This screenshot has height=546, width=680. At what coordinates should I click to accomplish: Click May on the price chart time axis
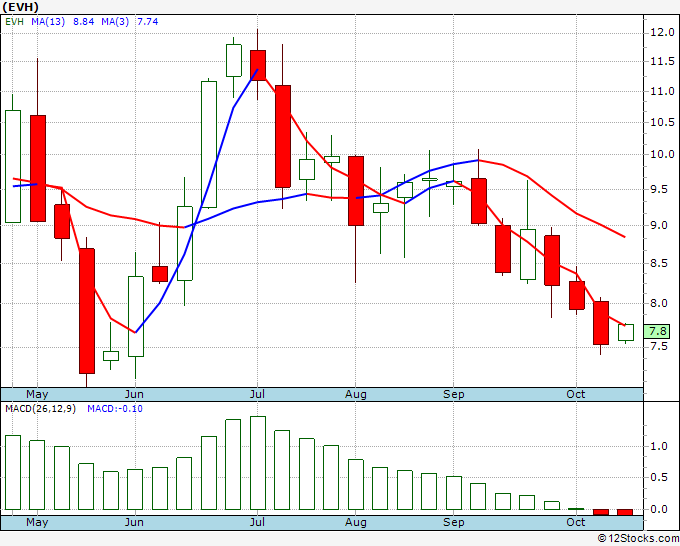(37, 394)
